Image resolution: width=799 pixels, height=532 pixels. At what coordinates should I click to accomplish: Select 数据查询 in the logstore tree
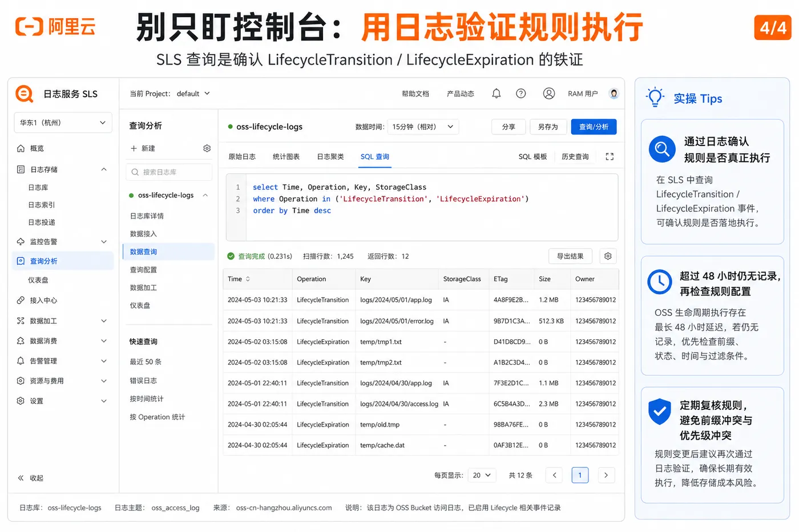tap(168, 251)
